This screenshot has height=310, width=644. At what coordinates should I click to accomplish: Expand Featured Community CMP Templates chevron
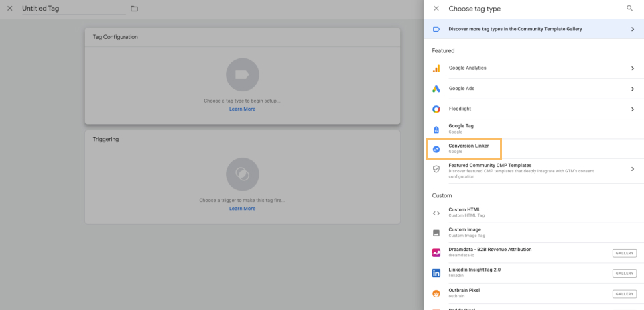633,169
